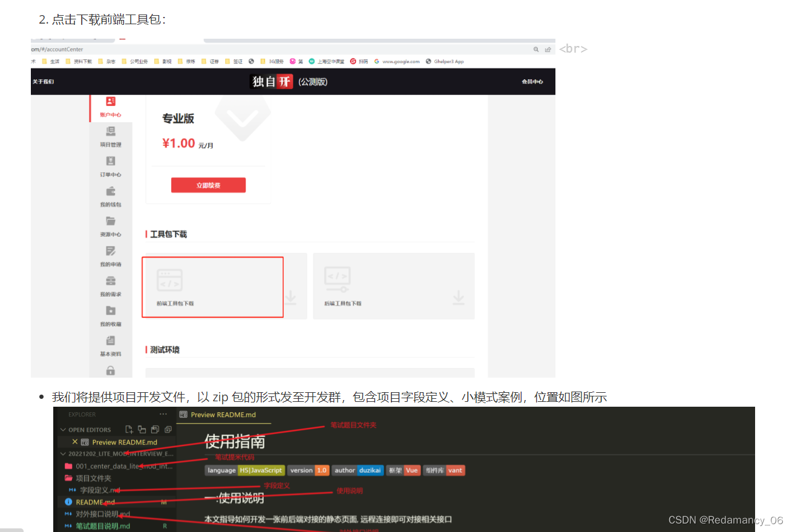792x532 pixels.
Task: Click the 独自开 logo
Action: pos(271,82)
